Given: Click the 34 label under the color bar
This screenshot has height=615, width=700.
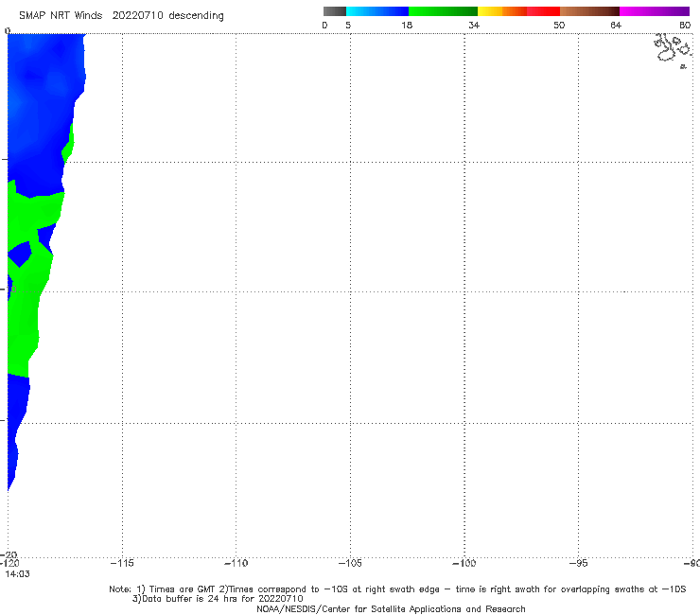Looking at the screenshot, I should point(474,25).
